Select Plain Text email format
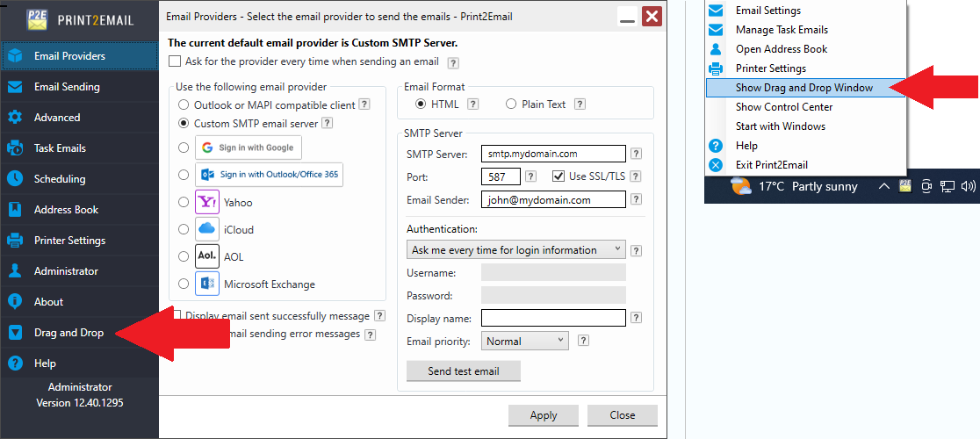Screen dimensions: 980x439 point(511,104)
